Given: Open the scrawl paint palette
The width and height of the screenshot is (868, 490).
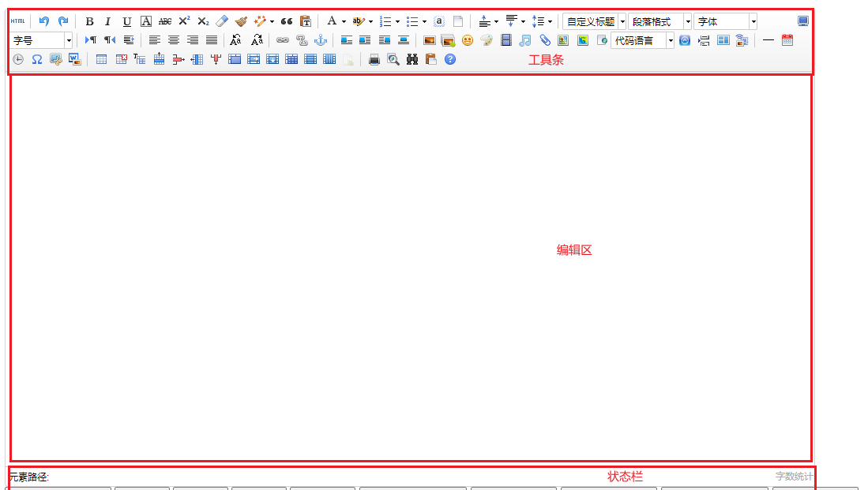Looking at the screenshot, I should point(486,40).
